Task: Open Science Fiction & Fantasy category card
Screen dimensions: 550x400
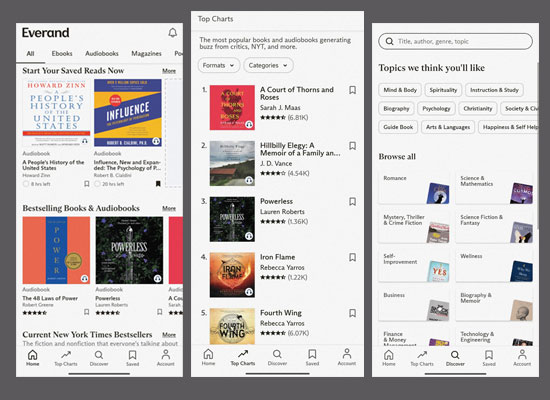Action: (494, 227)
